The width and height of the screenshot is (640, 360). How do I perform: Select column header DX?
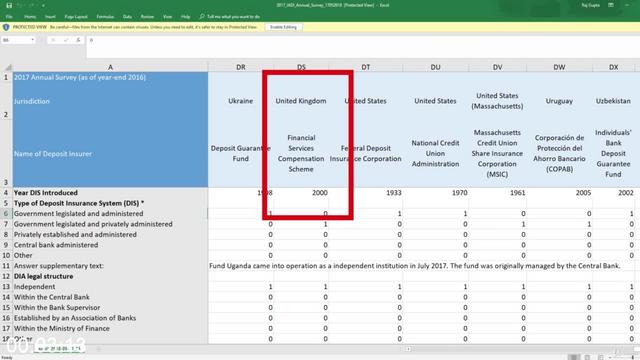(613, 67)
